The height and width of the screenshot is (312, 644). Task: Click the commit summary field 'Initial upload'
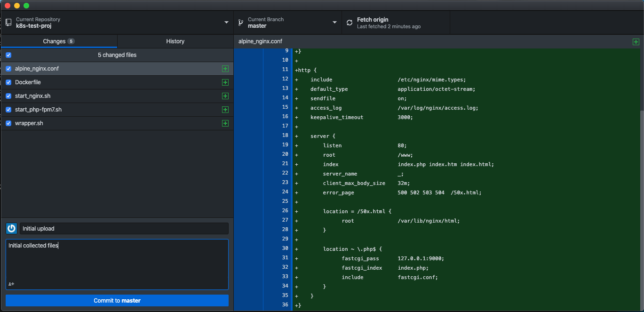(x=124, y=228)
